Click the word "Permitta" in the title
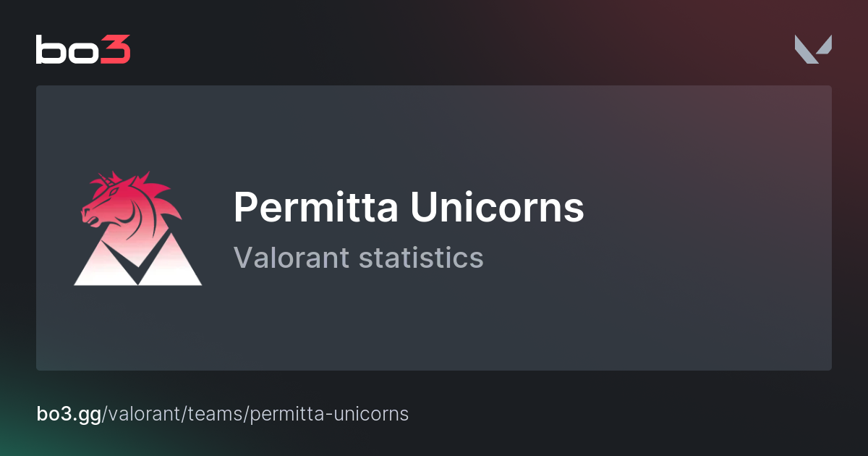The height and width of the screenshot is (456, 868). tap(315, 208)
